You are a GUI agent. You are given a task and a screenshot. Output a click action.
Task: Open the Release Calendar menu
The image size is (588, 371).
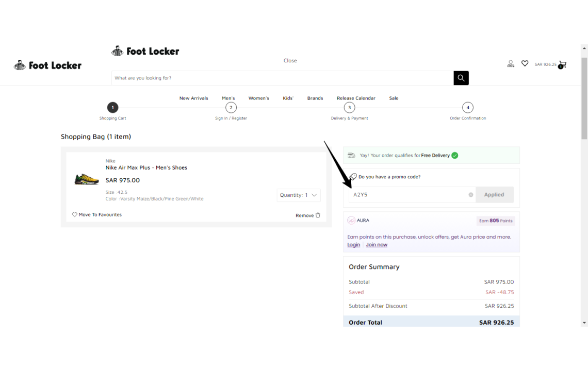click(x=356, y=98)
